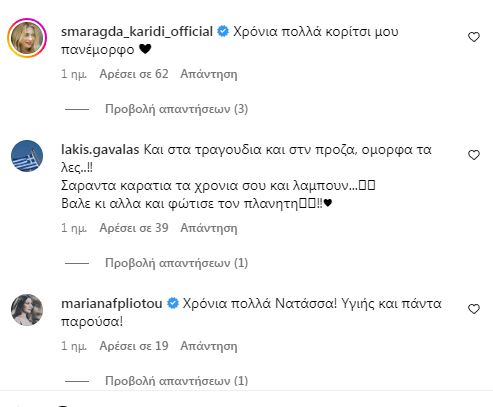
Task: Open the lakis.gavalas username link
Action: tap(100, 150)
